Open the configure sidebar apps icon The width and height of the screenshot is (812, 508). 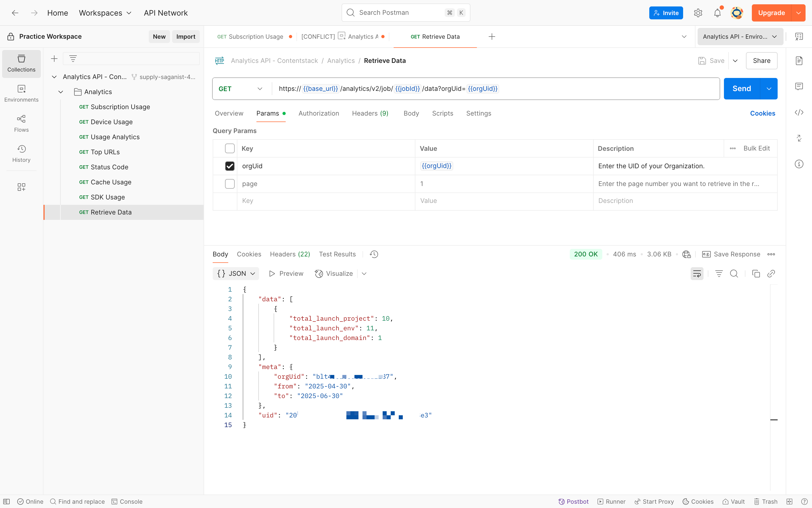(x=21, y=187)
